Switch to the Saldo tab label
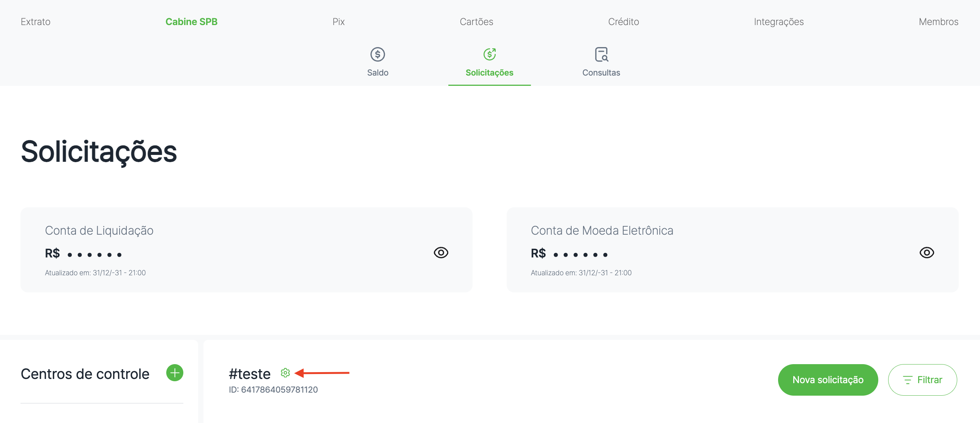Image resolution: width=980 pixels, height=423 pixels. click(x=377, y=73)
